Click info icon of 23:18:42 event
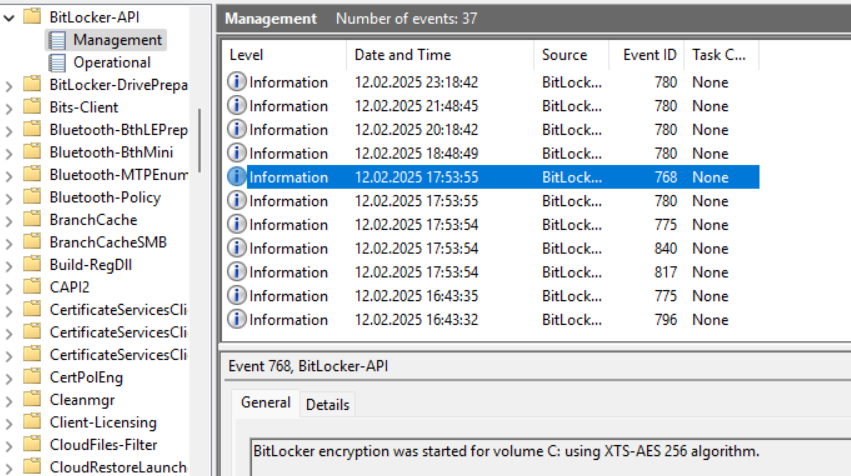Image resolution: width=851 pixels, height=476 pixels. click(x=236, y=82)
